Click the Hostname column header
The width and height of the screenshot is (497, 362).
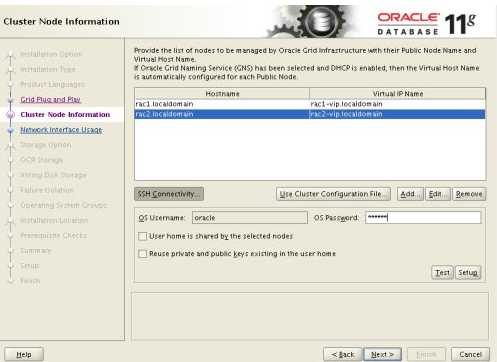coord(222,94)
